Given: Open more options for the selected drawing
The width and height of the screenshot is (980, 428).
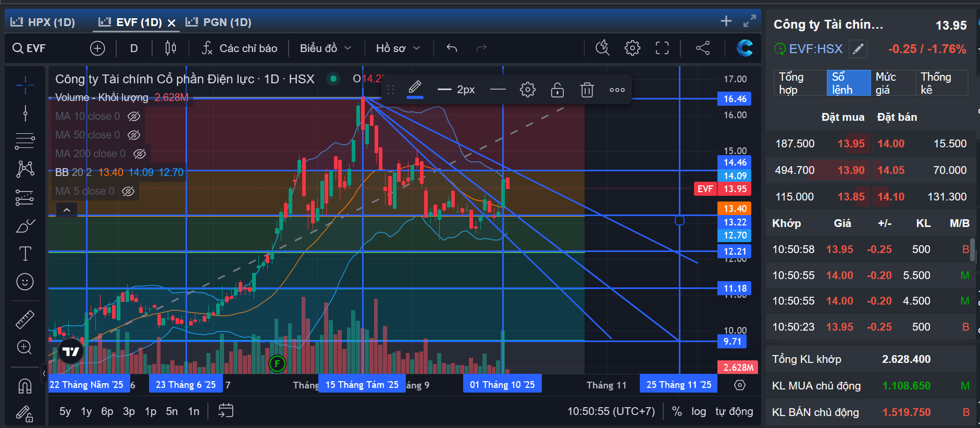Looking at the screenshot, I should click(x=617, y=90).
